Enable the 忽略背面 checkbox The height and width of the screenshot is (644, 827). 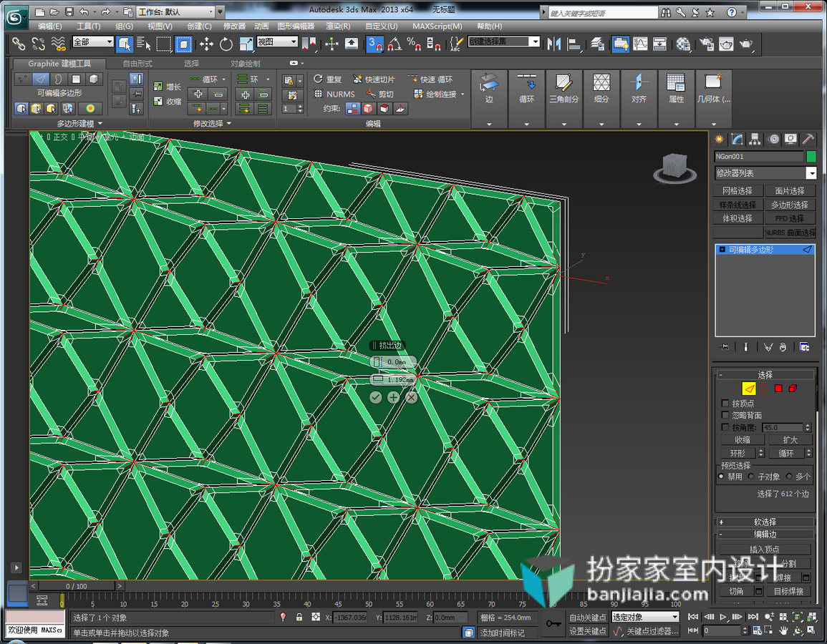click(x=725, y=415)
